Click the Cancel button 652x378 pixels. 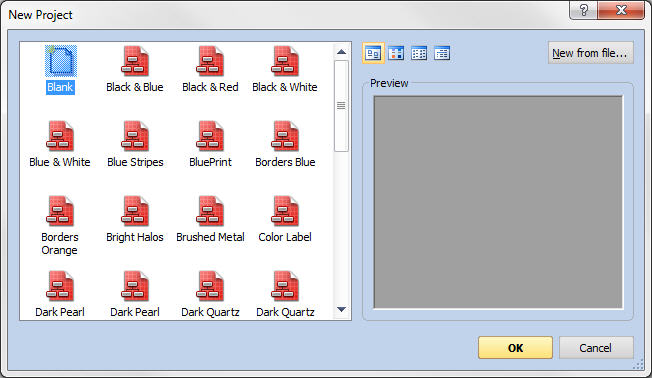pyautogui.click(x=596, y=348)
